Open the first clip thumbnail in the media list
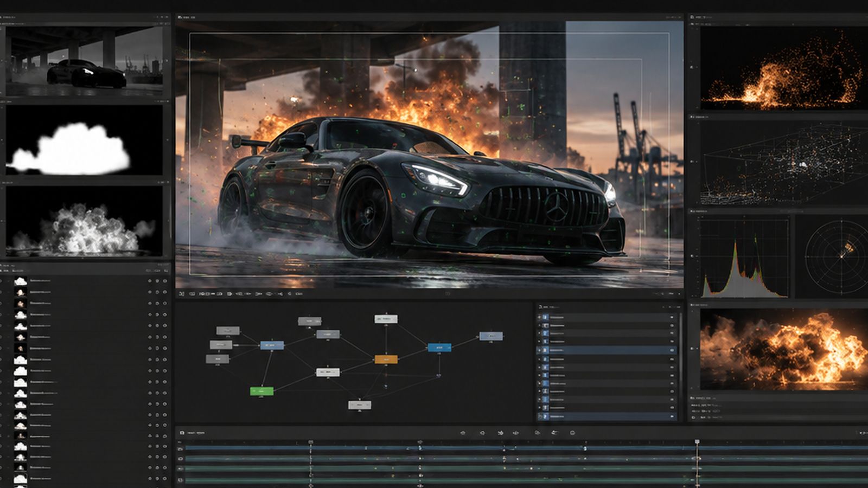The height and width of the screenshot is (488, 868). tap(20, 280)
